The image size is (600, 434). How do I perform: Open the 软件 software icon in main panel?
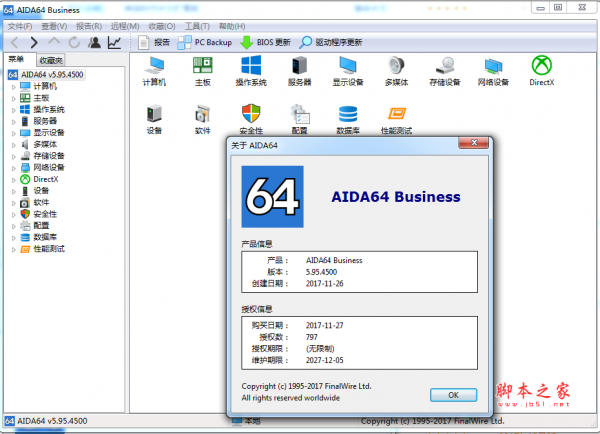coord(203,119)
